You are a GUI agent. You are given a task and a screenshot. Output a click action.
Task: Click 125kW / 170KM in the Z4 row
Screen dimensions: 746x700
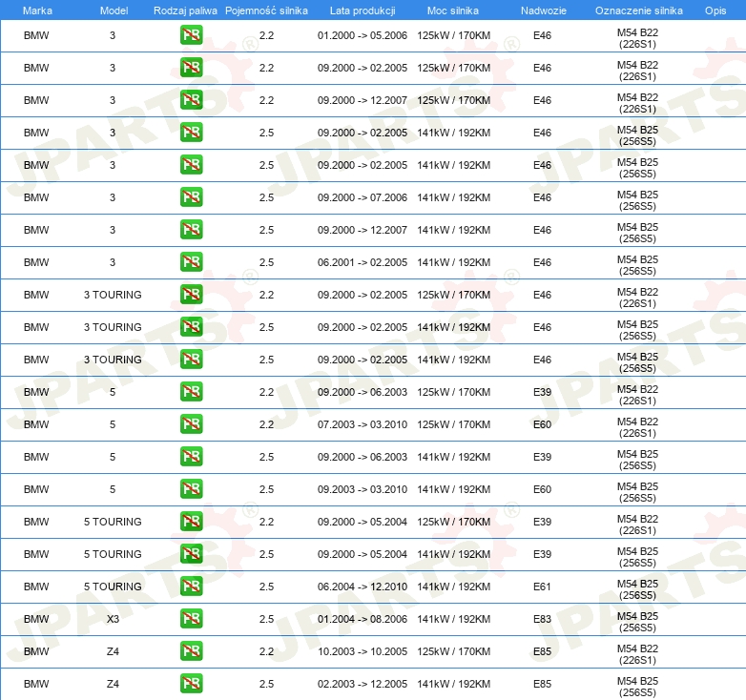tap(453, 651)
